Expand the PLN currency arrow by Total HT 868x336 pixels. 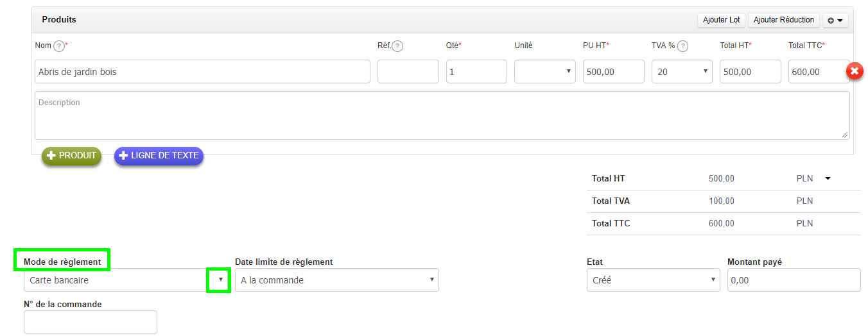pos(828,179)
